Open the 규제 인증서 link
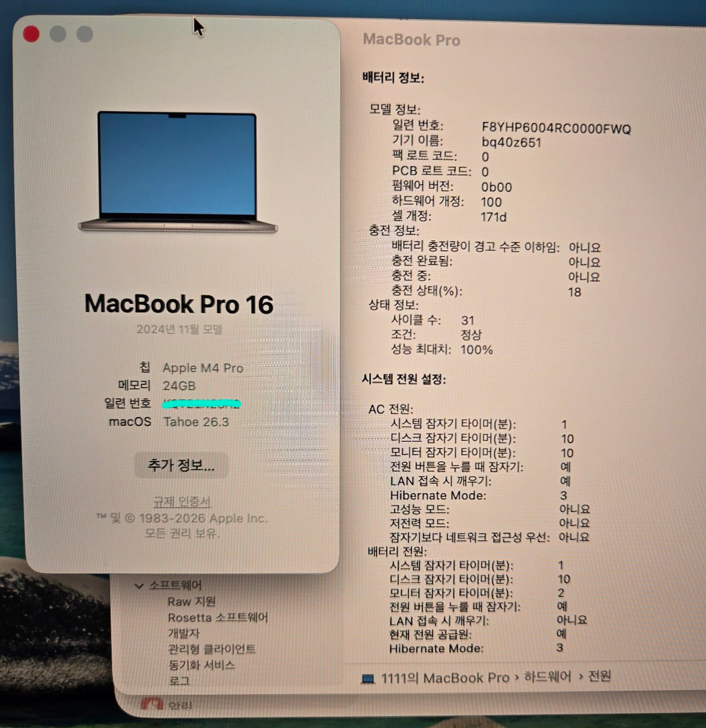This screenshot has width=706, height=728. pos(182,501)
